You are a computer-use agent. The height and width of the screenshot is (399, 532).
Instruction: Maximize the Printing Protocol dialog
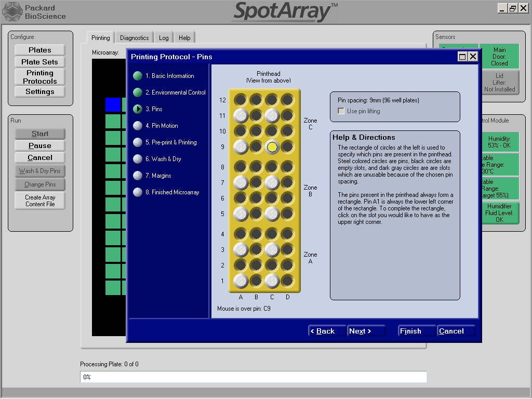click(462, 57)
